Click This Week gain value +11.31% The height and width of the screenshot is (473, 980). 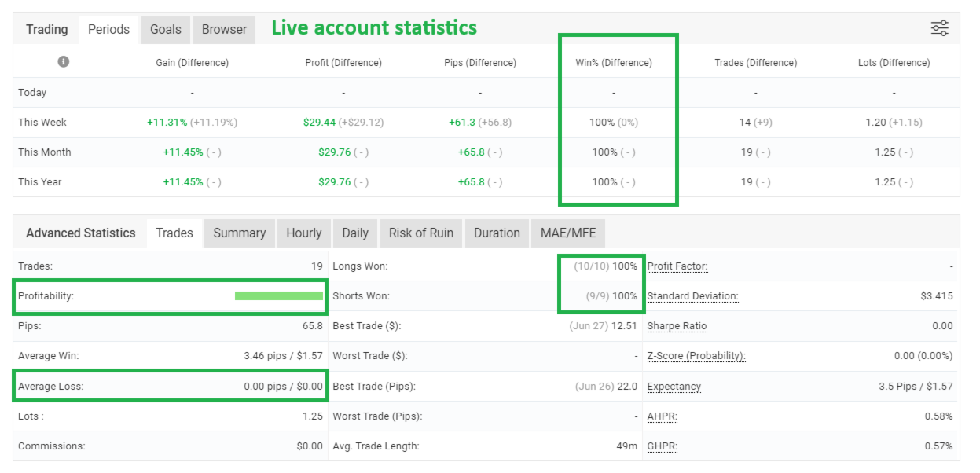166,123
